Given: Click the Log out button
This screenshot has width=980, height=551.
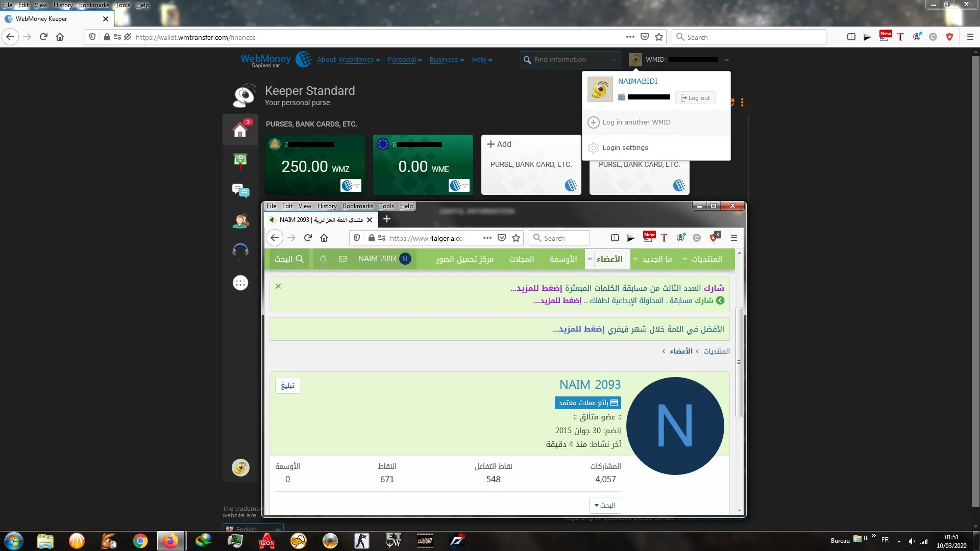Looking at the screenshot, I should [x=695, y=98].
